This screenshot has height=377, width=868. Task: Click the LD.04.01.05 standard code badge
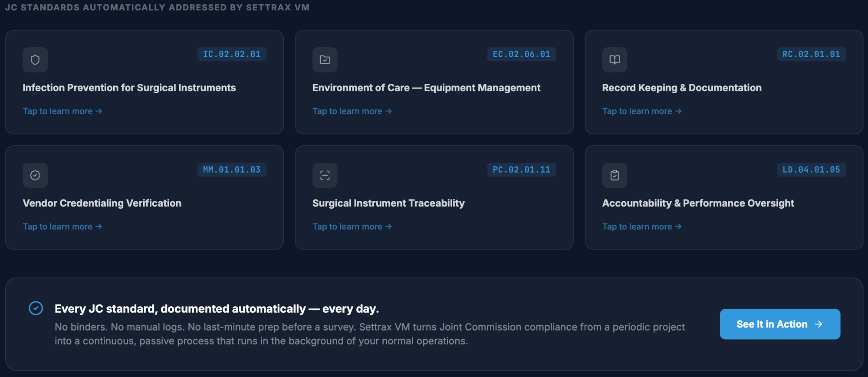[811, 170]
